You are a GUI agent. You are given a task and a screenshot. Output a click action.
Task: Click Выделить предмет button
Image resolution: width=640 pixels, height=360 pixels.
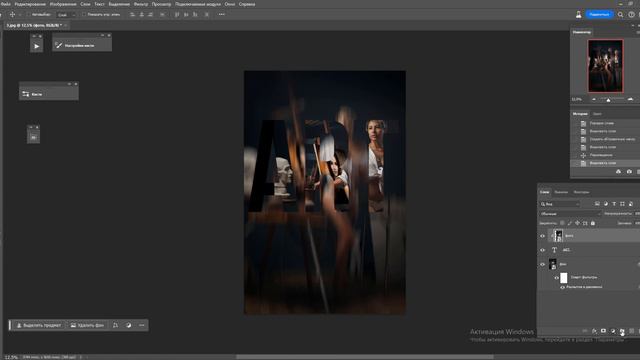38,325
